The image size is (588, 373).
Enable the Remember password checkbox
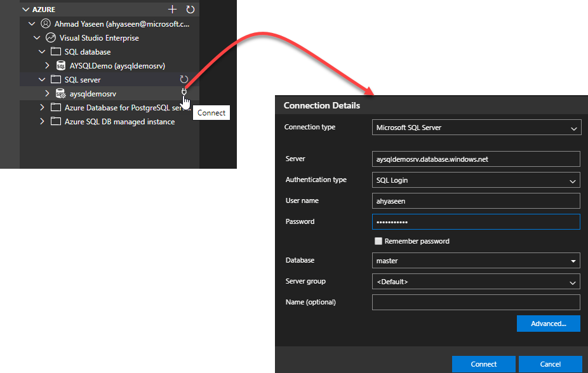click(378, 241)
